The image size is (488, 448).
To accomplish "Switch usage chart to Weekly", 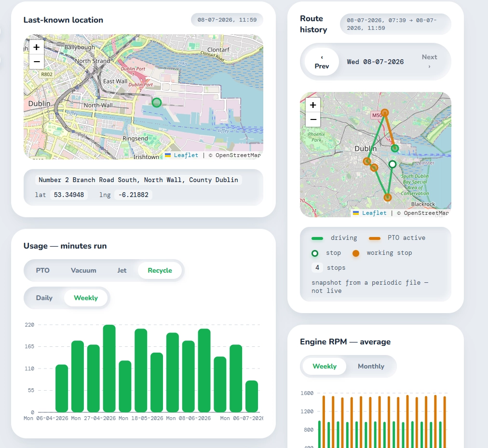I will point(86,298).
